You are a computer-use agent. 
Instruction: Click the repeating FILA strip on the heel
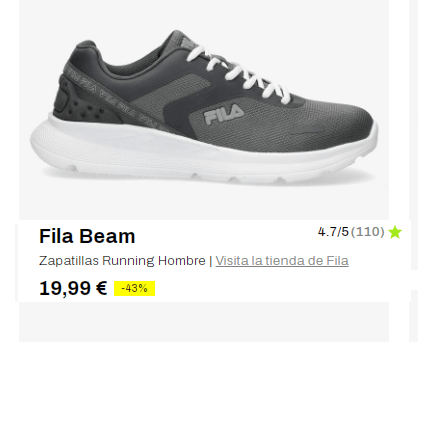click(x=110, y=97)
